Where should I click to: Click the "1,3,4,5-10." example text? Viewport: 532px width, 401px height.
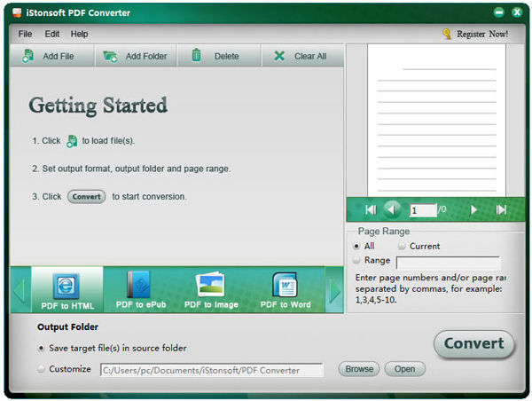point(376,300)
